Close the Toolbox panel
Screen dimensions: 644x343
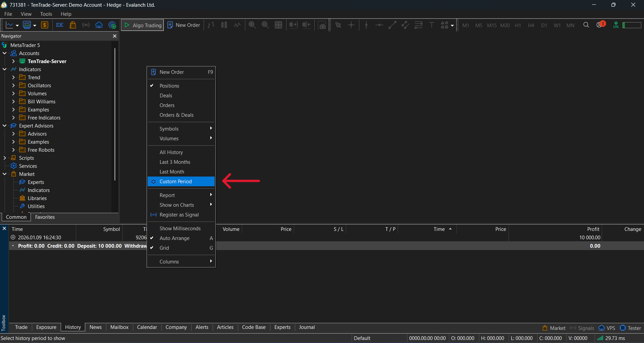(x=4, y=229)
